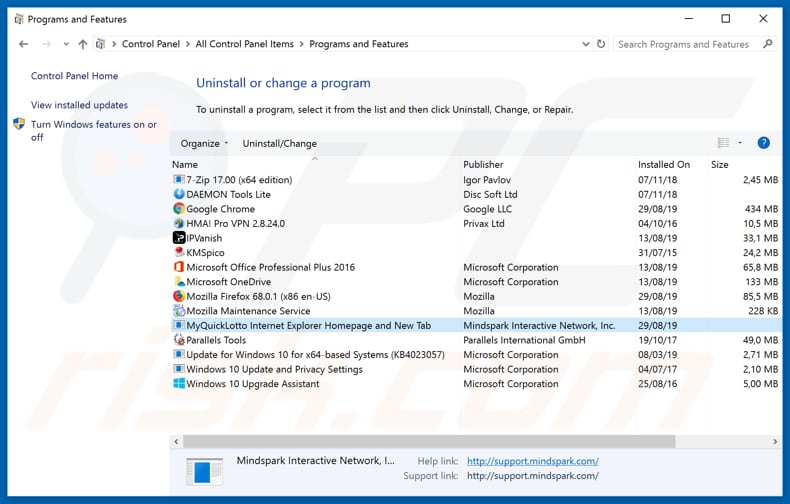Click the scrollbar left arrow

(x=176, y=442)
